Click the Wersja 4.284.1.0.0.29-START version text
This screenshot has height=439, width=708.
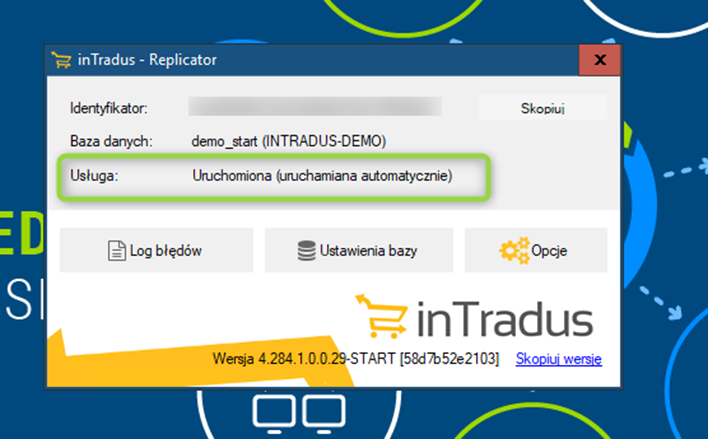(x=356, y=359)
